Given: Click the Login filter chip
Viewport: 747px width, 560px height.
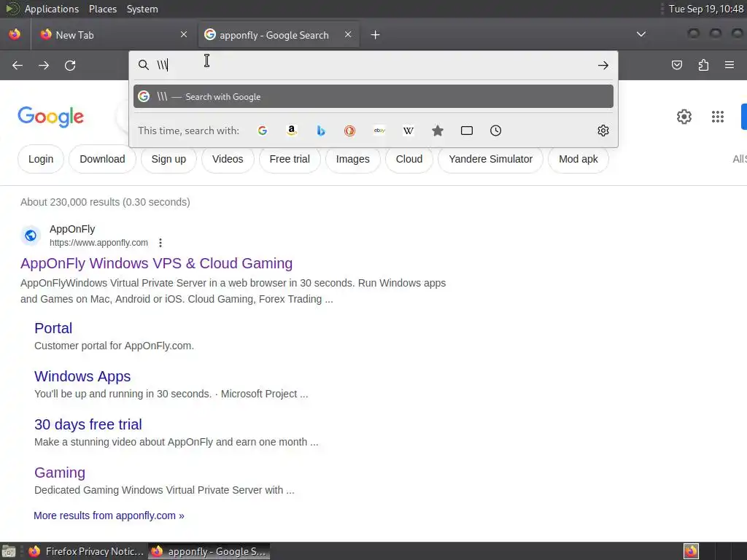Looking at the screenshot, I should coord(41,159).
